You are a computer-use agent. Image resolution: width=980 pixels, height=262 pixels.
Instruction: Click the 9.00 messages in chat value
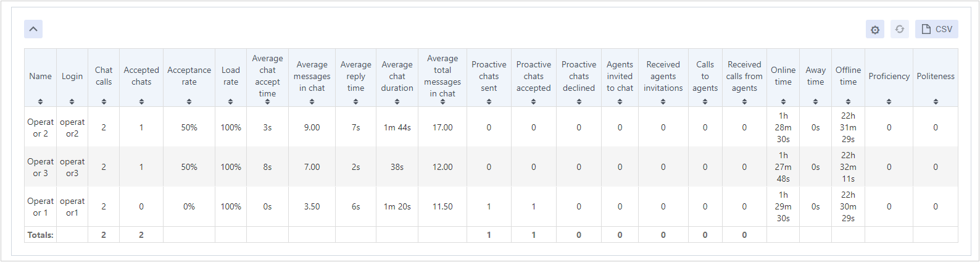312,127
